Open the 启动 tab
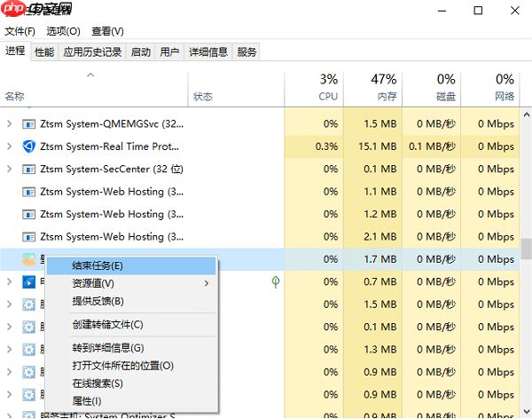 pos(140,52)
